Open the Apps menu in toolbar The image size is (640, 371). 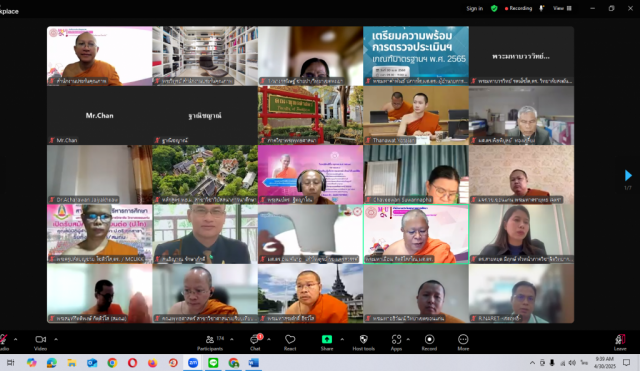coord(396,342)
